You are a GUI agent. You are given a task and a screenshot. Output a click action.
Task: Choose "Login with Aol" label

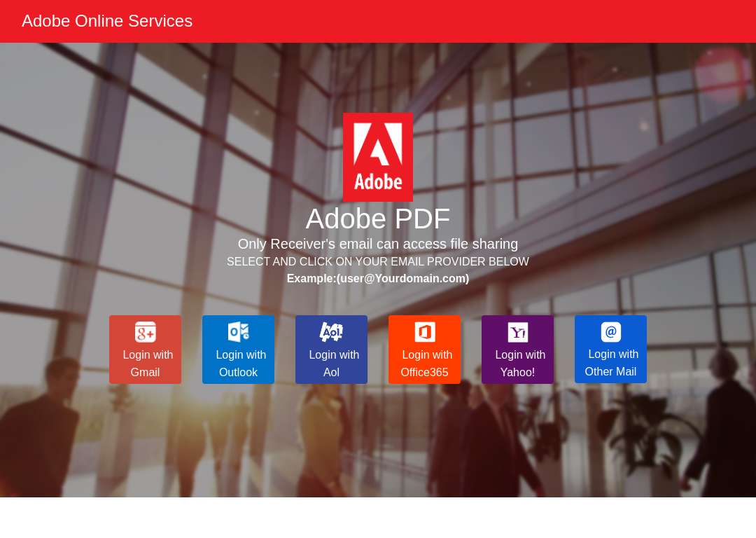click(x=334, y=364)
